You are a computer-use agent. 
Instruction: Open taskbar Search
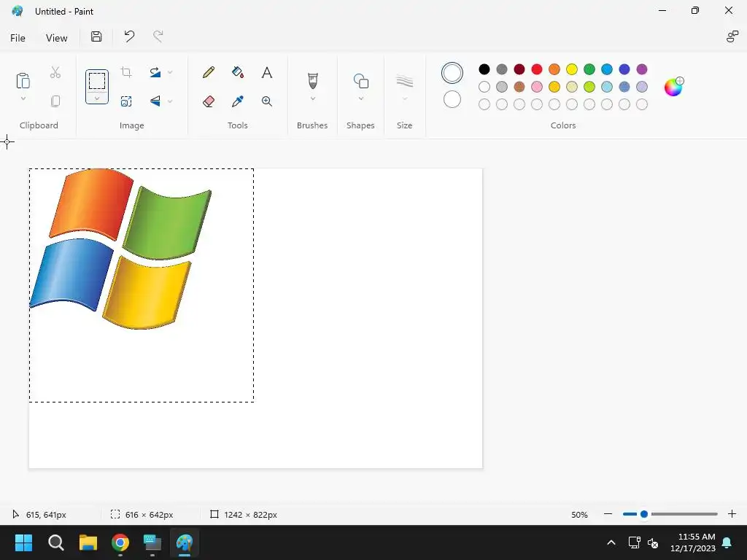point(55,542)
